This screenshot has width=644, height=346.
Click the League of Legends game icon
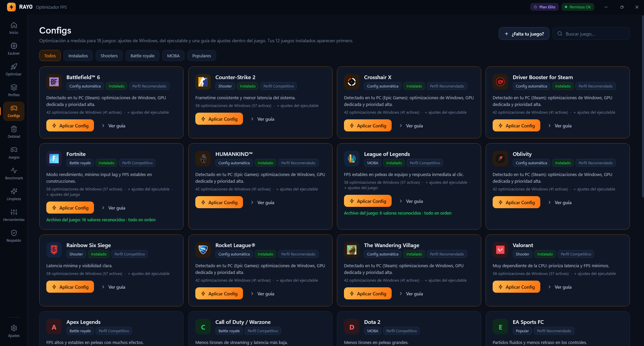coord(352,159)
